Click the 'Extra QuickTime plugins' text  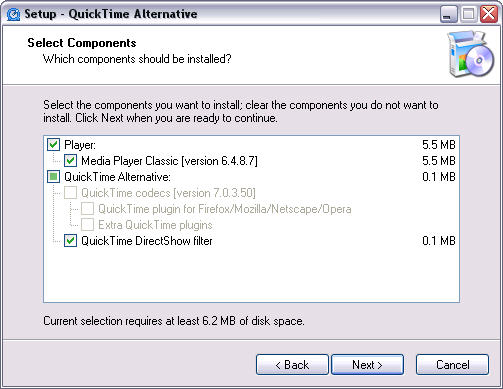tap(155, 225)
